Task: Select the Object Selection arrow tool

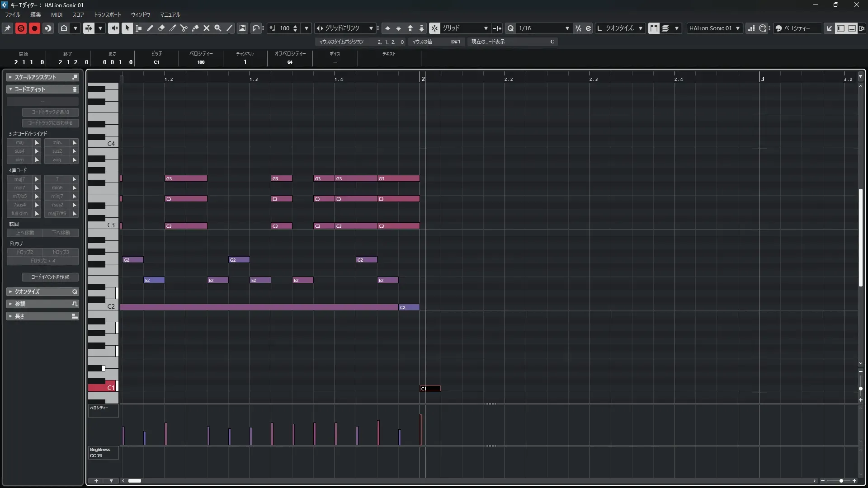Action: 127,28
